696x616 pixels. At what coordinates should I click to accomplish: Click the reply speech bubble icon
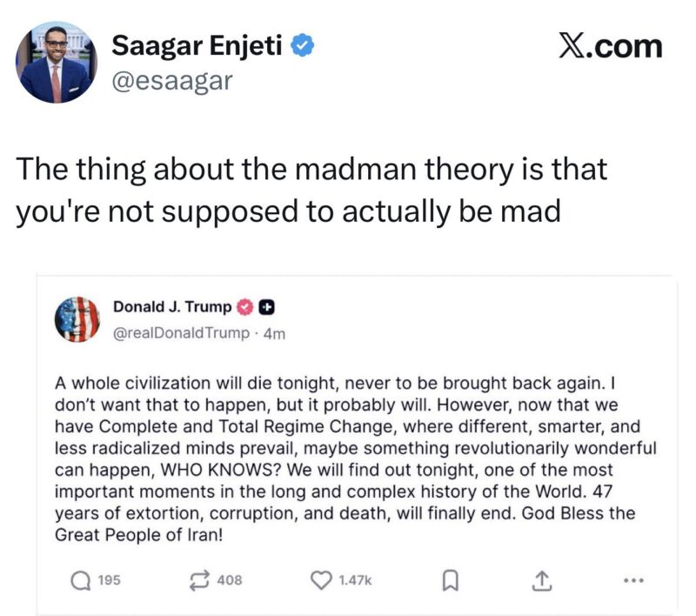coord(78,579)
